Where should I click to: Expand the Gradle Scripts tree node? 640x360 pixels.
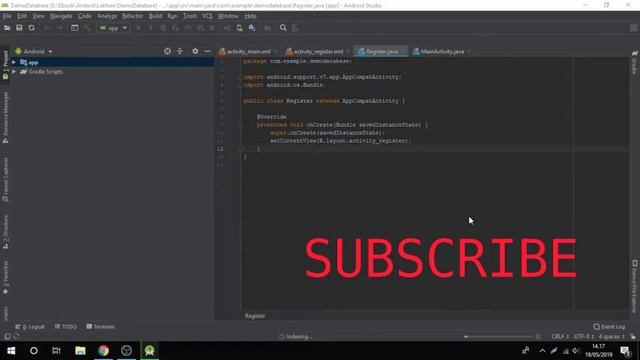tap(14, 71)
